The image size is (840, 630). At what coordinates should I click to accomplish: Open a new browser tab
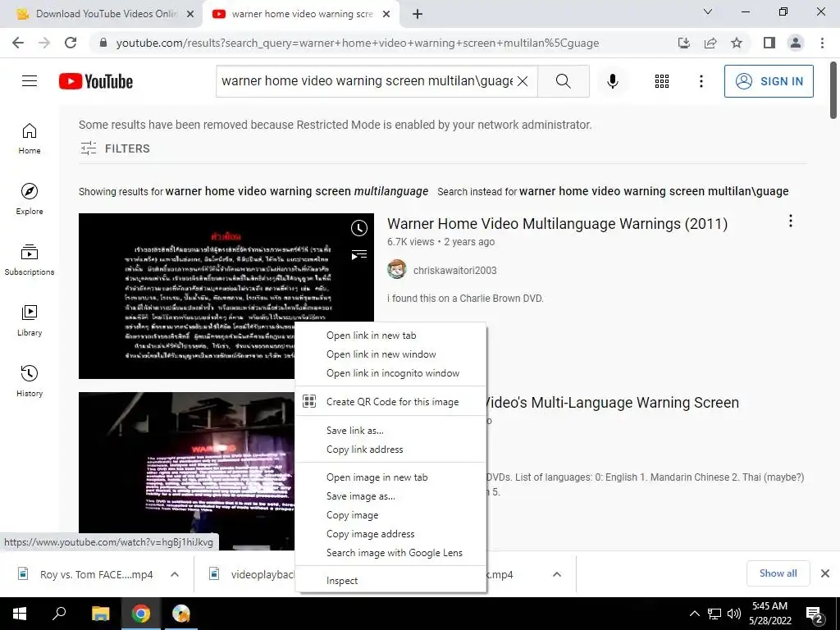[x=418, y=15]
